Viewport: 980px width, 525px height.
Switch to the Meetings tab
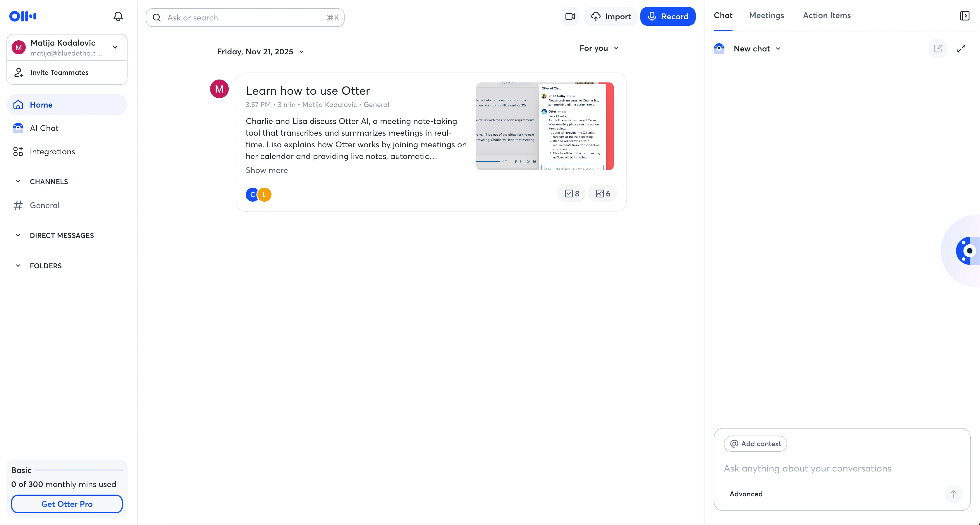click(x=766, y=15)
